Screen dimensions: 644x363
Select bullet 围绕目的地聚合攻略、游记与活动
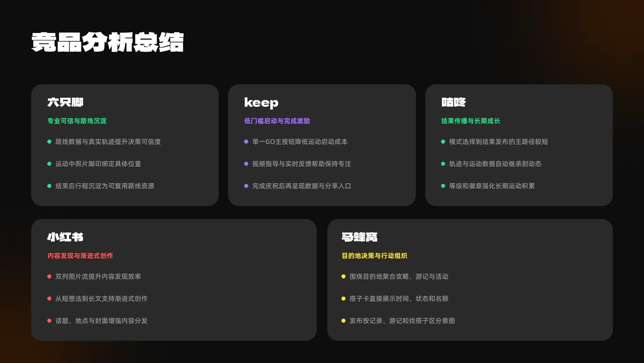click(399, 276)
